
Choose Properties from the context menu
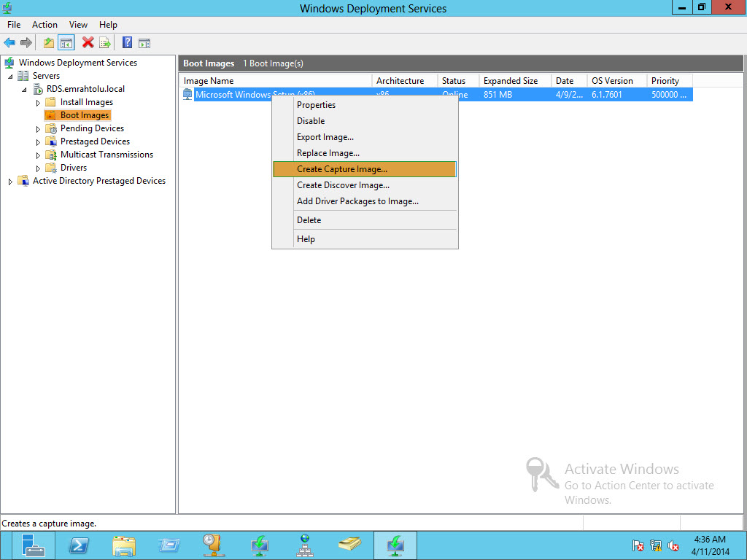coord(365,105)
